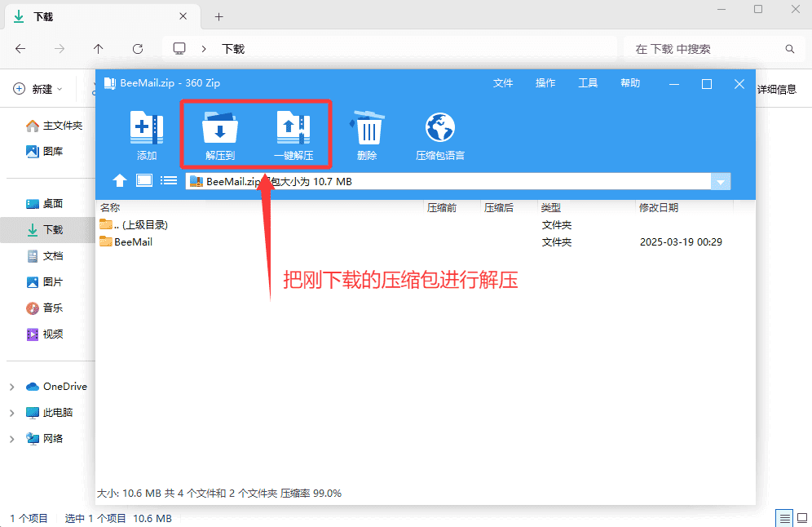Sort by the 类型 column header
Viewport: 812px width, 527px height.
click(551, 208)
